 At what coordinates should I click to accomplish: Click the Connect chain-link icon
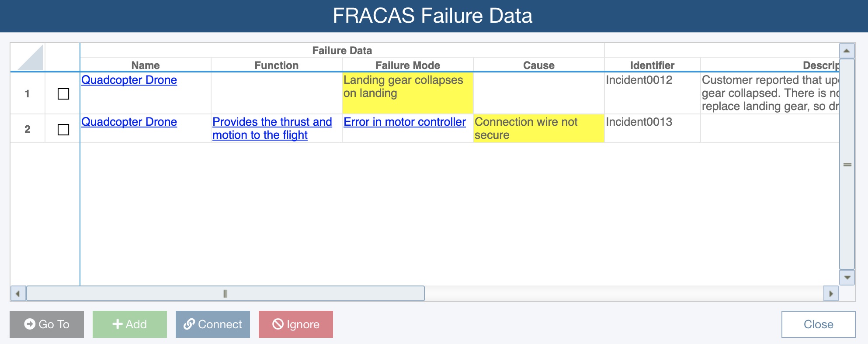pyautogui.click(x=189, y=324)
